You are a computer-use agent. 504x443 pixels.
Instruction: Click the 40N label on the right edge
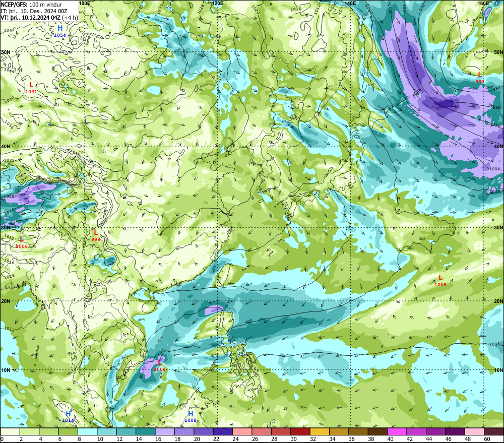[498, 146]
